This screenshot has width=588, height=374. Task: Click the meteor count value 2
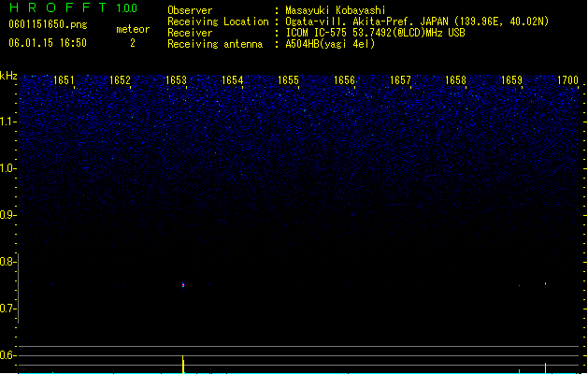click(133, 43)
